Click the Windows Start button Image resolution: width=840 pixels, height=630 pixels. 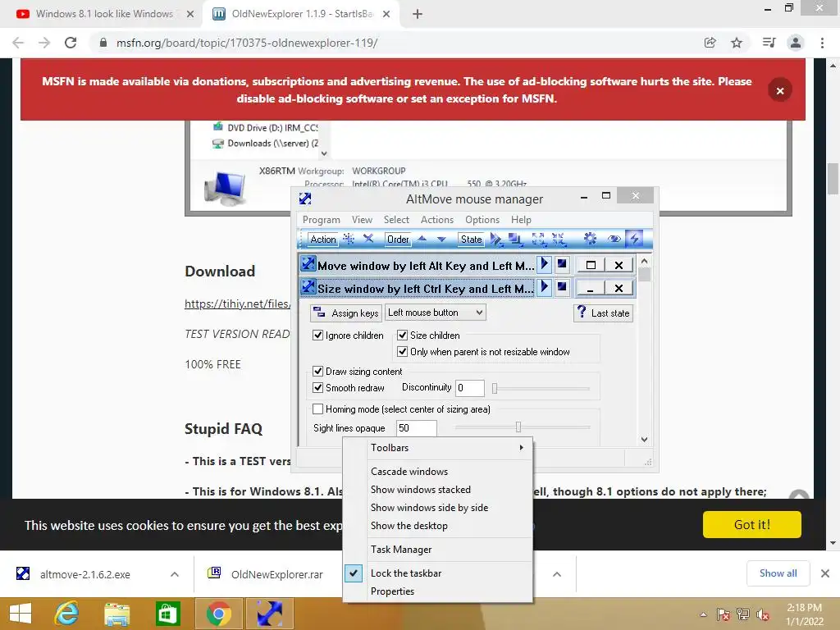coord(20,614)
